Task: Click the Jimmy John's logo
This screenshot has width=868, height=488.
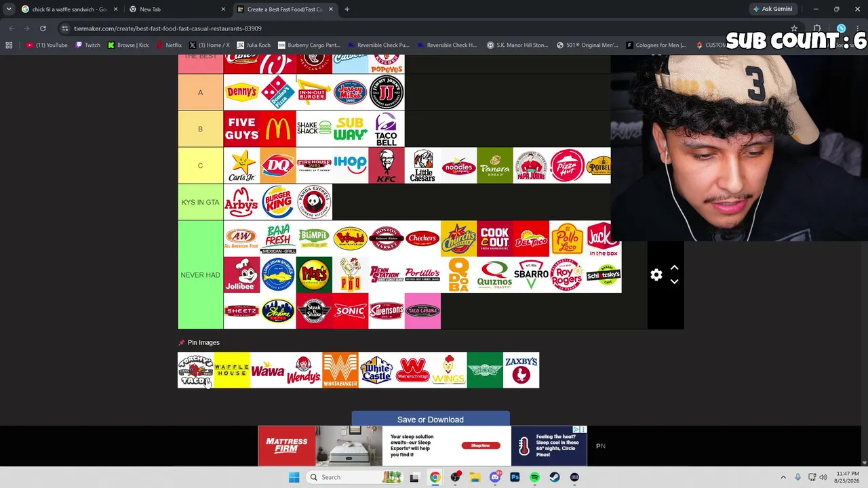Action: click(x=387, y=92)
